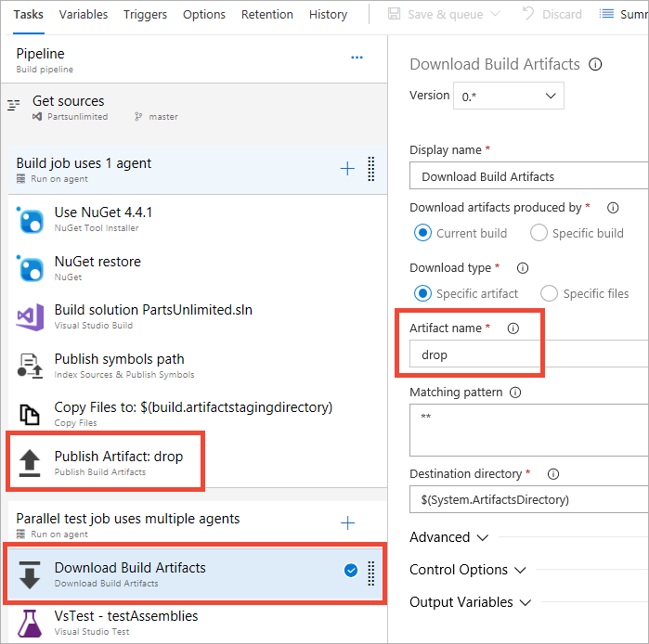
Task: Select the Visual Studio Build solution task icon
Action: pos(31,316)
